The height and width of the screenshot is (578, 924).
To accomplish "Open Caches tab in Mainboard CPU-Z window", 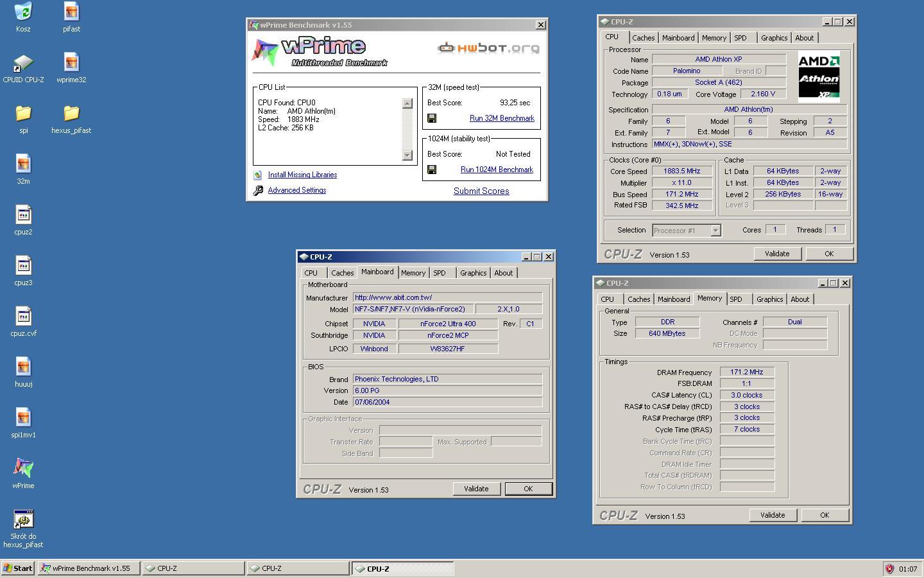I will click(x=342, y=273).
